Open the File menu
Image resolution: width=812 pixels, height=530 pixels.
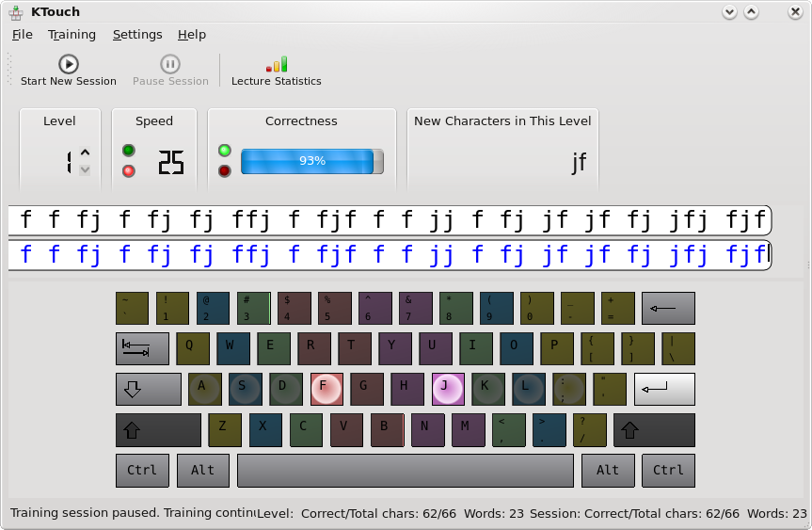[23, 35]
